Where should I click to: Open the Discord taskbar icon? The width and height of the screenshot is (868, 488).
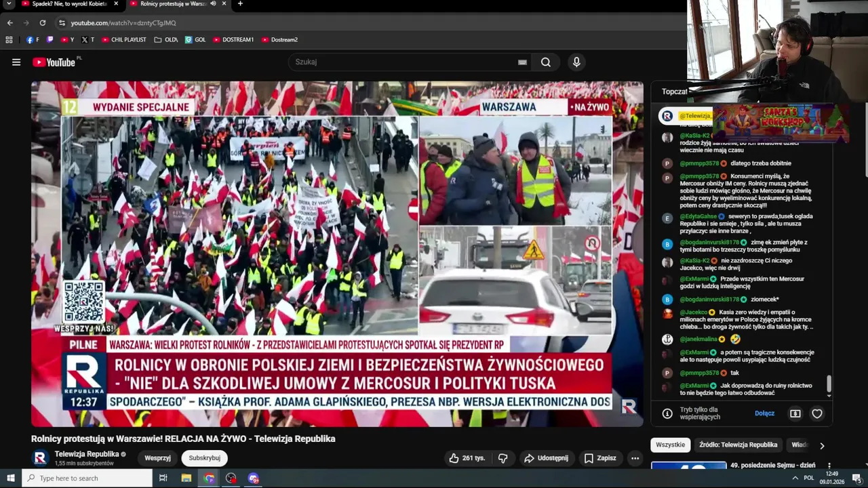coord(254,478)
